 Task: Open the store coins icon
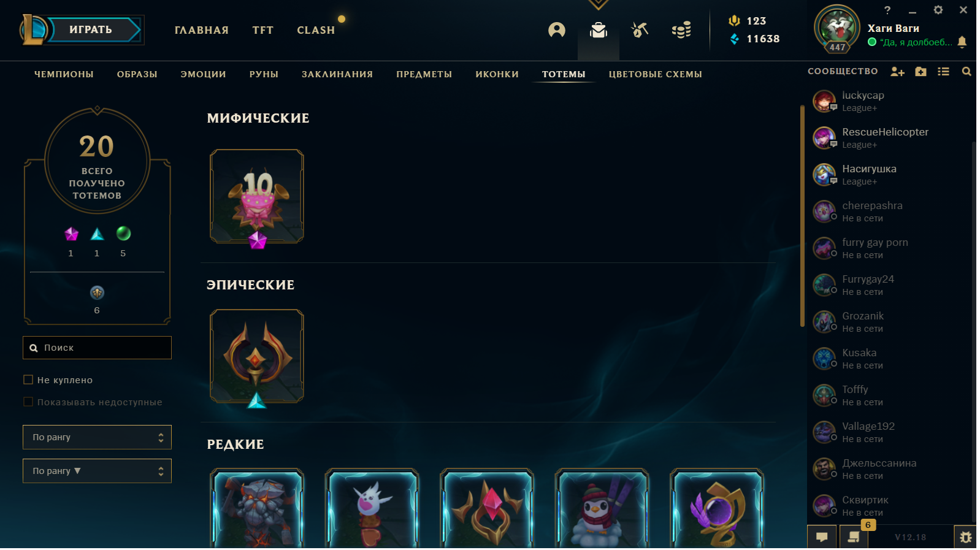(x=681, y=30)
